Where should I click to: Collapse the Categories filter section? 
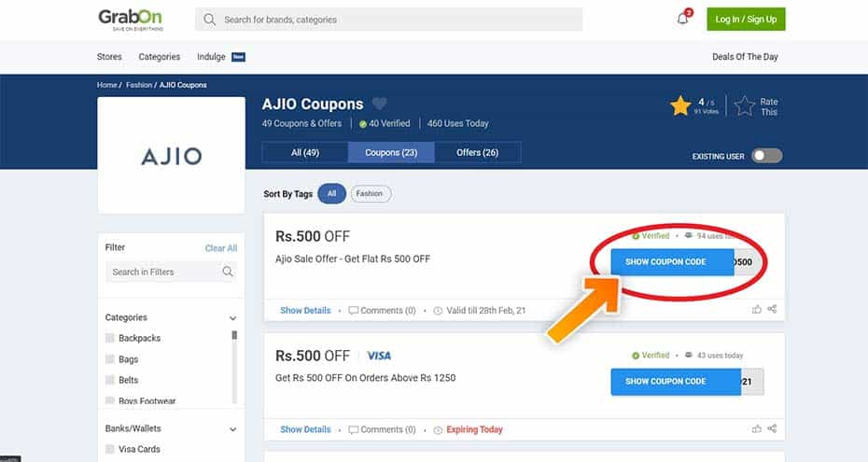(x=233, y=318)
